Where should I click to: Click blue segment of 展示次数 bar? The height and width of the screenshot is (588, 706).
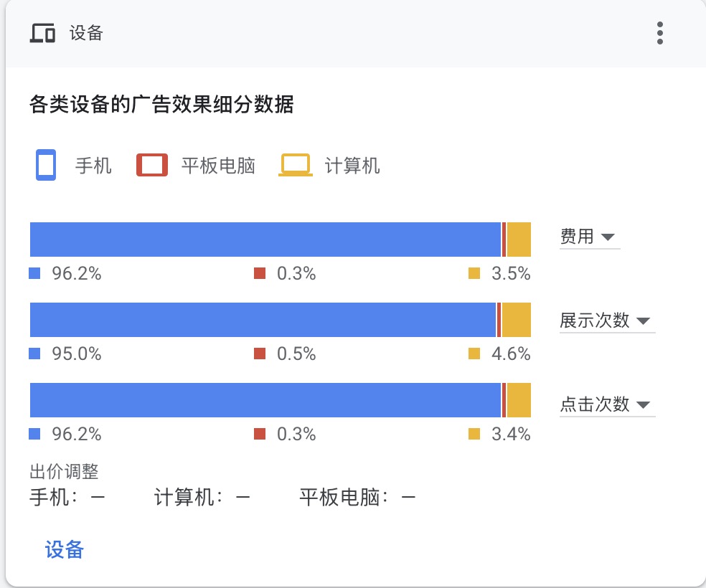[263, 320]
